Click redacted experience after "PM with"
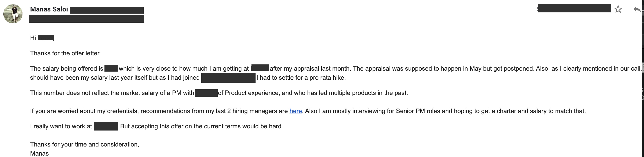 (x=206, y=93)
